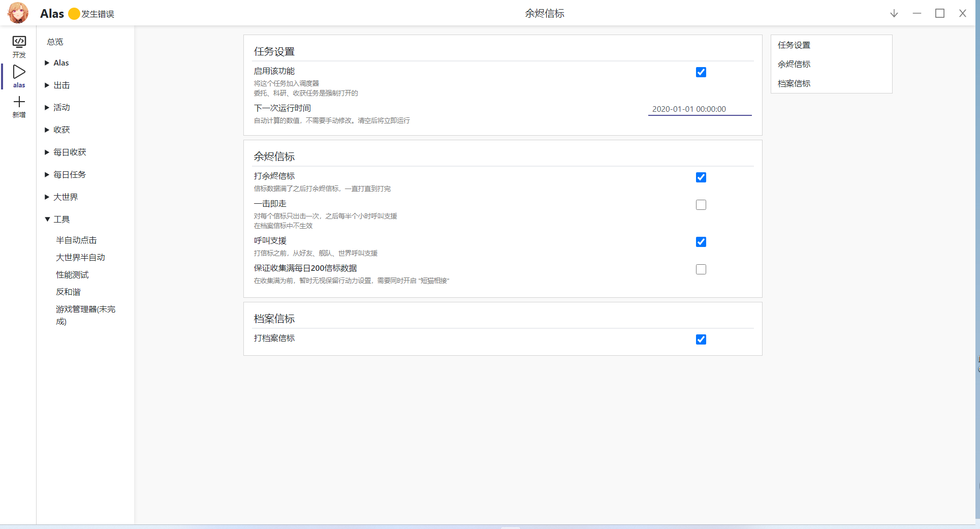This screenshot has width=980, height=529.
Task: Click the update download arrow at top right
Action: (894, 13)
